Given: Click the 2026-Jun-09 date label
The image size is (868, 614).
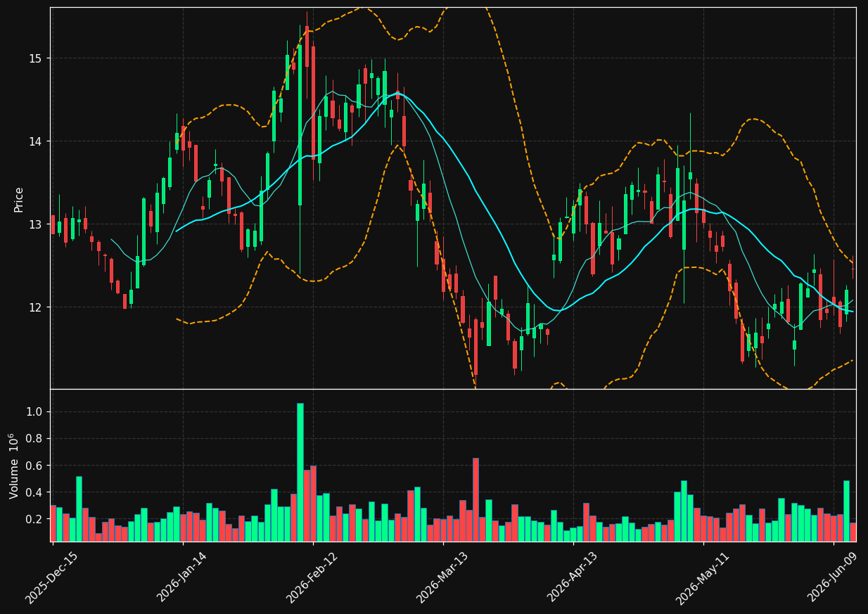Looking at the screenshot, I should coord(833,577).
